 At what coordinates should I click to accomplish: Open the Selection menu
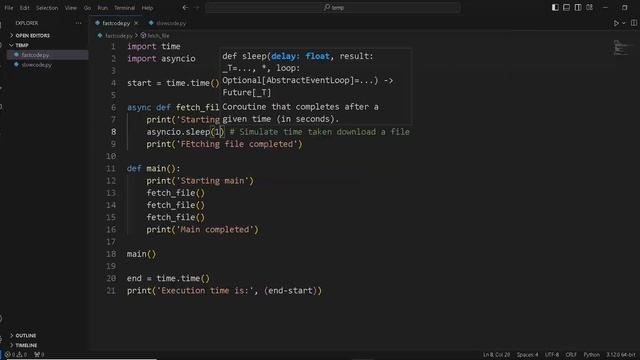[47, 8]
